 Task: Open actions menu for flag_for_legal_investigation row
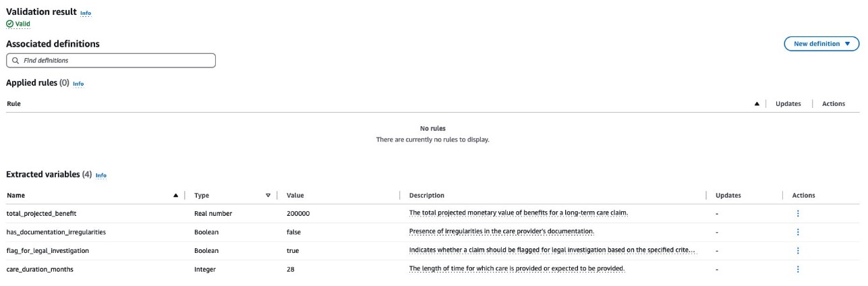click(x=798, y=250)
